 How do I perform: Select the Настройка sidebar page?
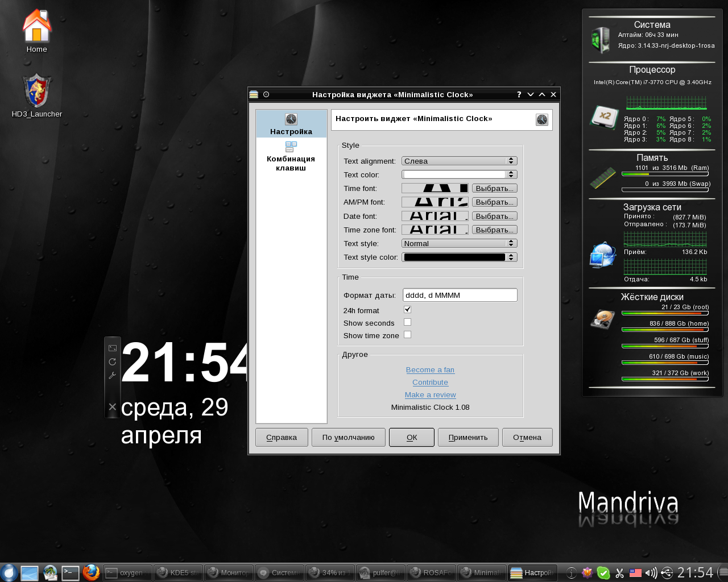(x=291, y=124)
